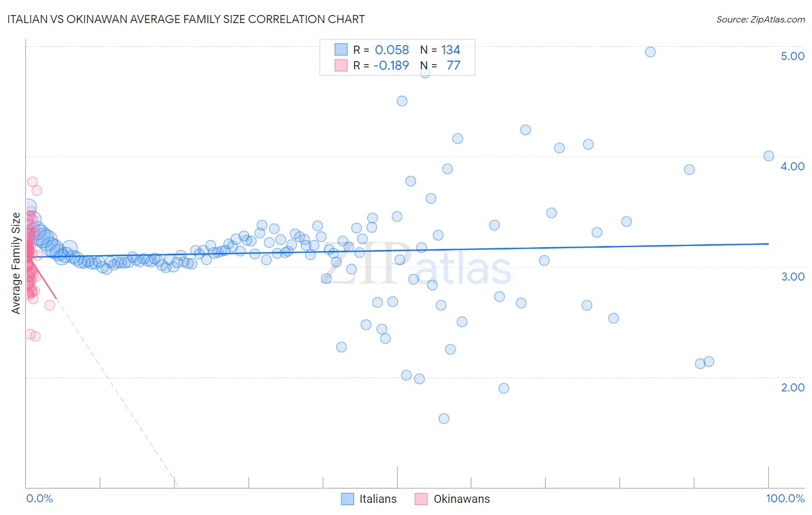This screenshot has height=515, width=812.
Task: Toggle the Italians series label in legend
Action: tap(378, 499)
